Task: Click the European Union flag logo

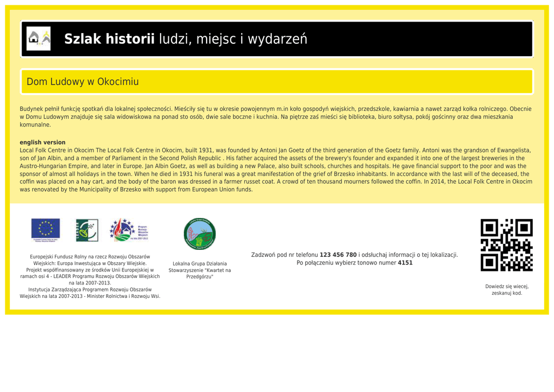Action: click(x=45, y=230)
